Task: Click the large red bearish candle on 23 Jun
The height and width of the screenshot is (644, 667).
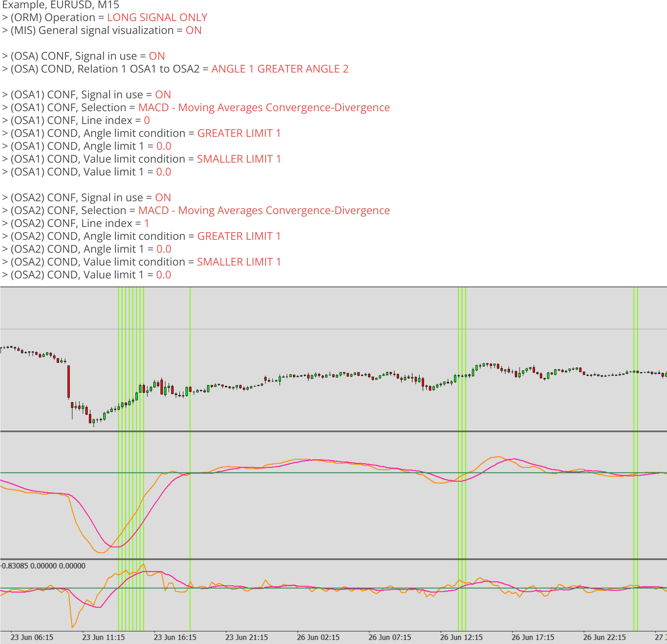Action: tap(69, 382)
